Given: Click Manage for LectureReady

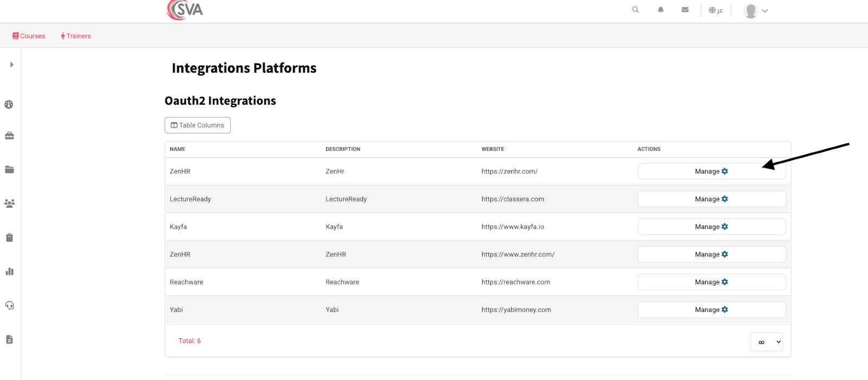Looking at the screenshot, I should (x=711, y=199).
